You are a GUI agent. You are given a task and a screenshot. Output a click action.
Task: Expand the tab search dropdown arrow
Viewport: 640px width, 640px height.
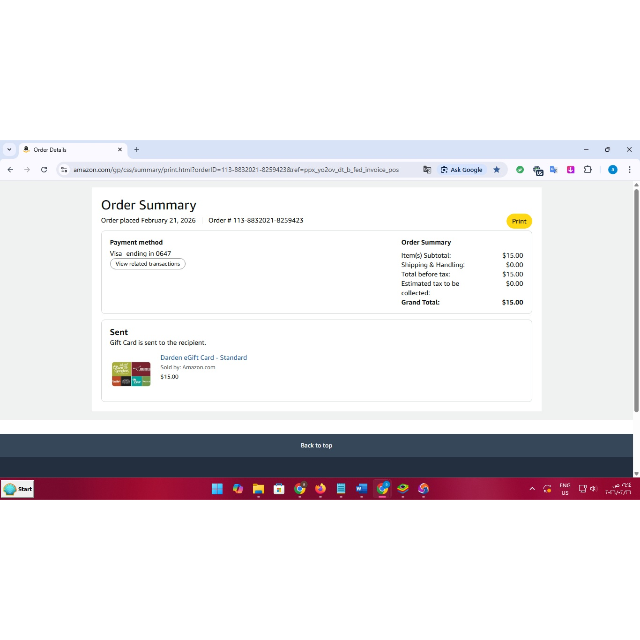coord(9,150)
